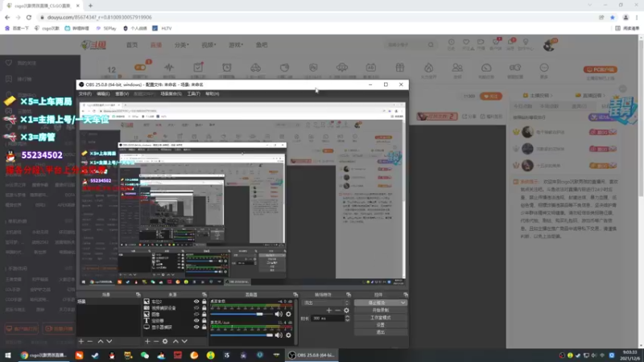Open the 场景集合(S) menu in OBS
The width and height of the screenshot is (644, 362).
(x=171, y=94)
